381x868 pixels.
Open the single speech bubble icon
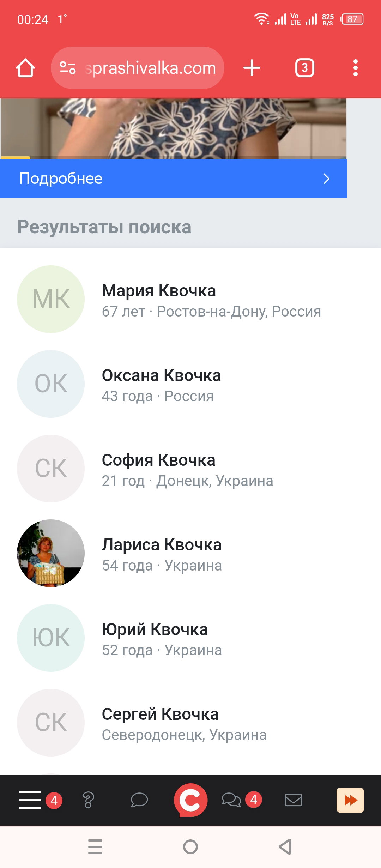coord(139,800)
